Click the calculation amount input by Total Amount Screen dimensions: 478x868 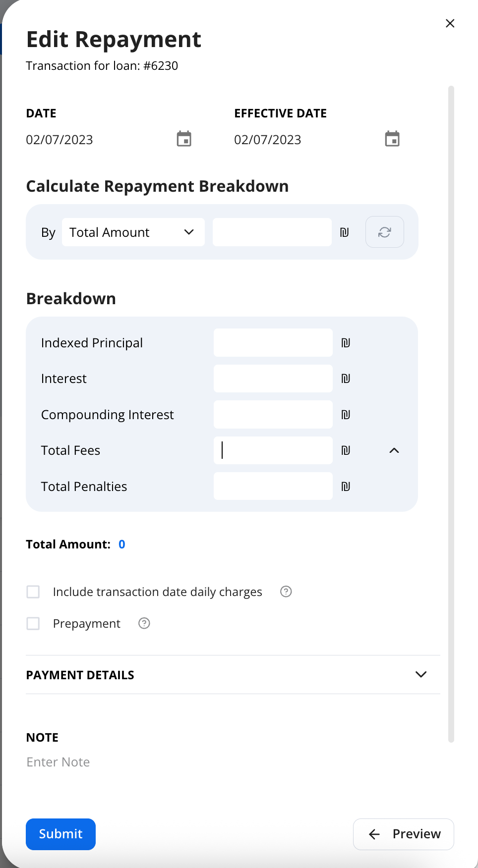272,232
